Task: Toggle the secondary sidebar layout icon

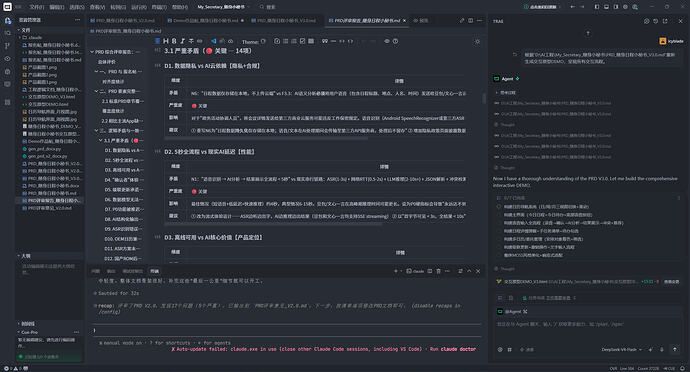Action: point(616,7)
